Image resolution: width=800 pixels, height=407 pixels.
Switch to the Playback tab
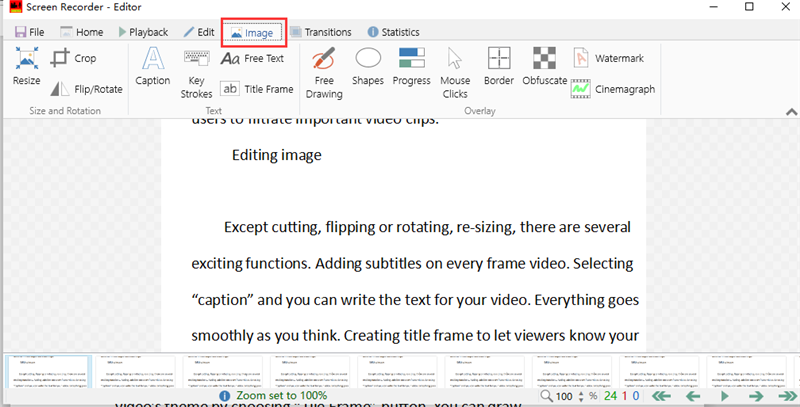[x=143, y=32]
